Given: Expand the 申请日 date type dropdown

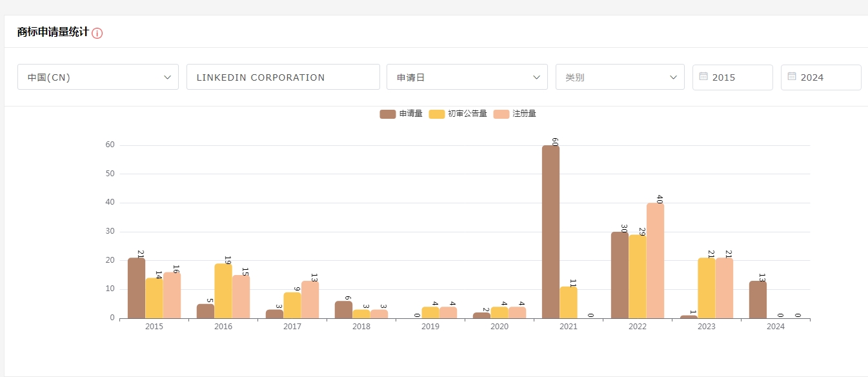Looking at the screenshot, I should pos(467,77).
